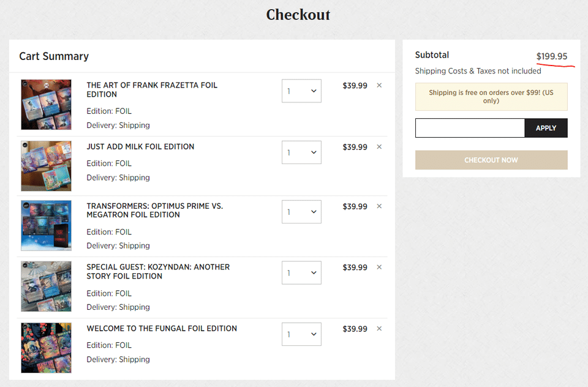View Just Add Milk product image
The height and width of the screenshot is (387, 588).
coord(46,165)
